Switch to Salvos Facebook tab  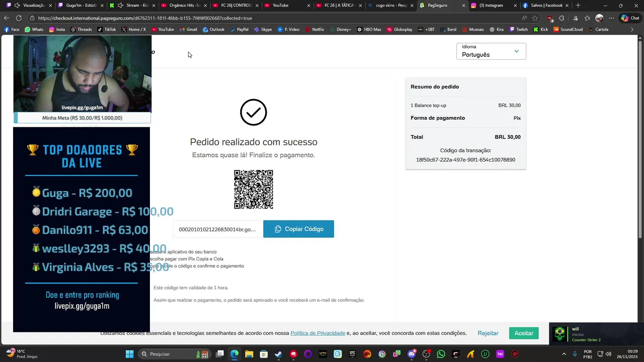point(545,6)
